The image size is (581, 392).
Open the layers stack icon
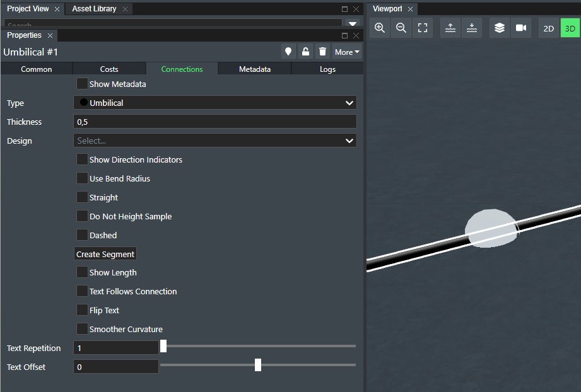[500, 28]
